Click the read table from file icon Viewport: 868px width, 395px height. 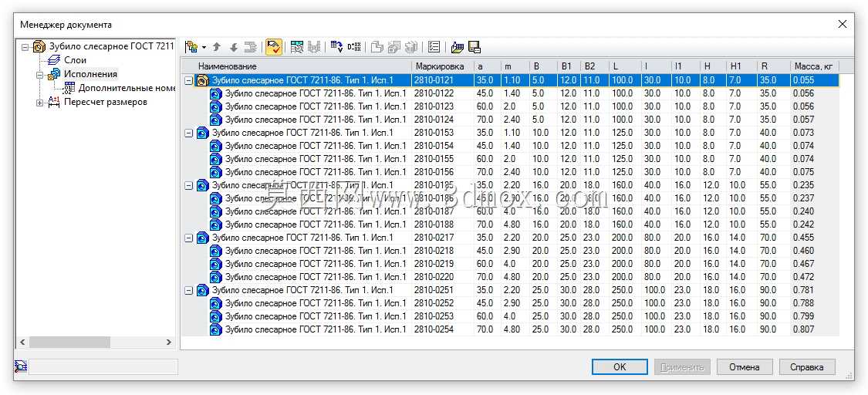458,48
